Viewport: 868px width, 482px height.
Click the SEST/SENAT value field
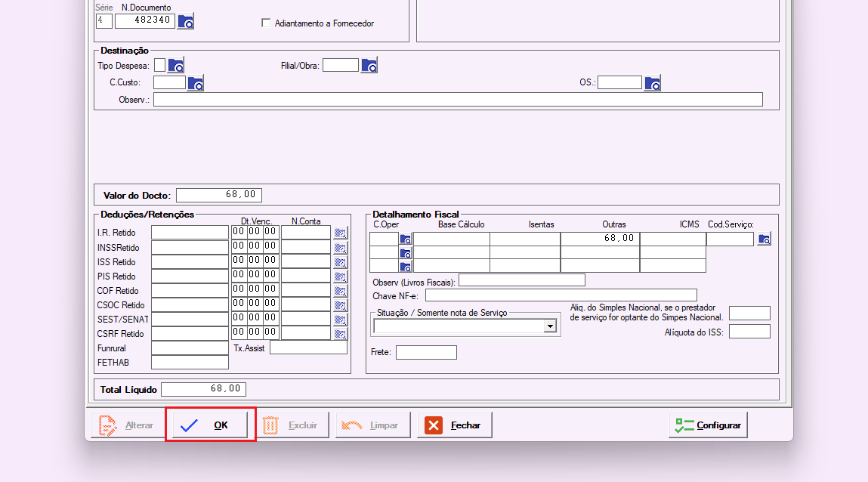[x=190, y=319]
